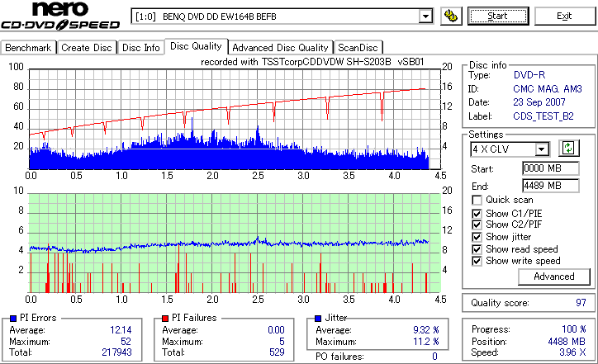Toggle the Show read speed checkbox

477,249
